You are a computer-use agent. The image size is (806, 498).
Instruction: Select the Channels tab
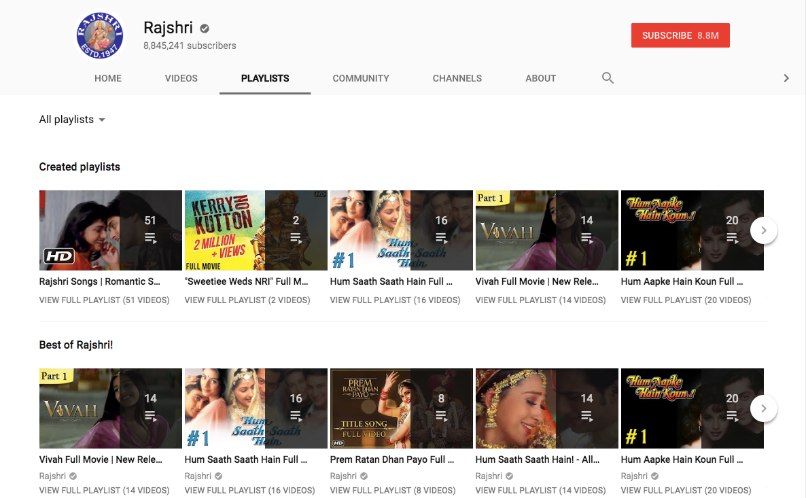(x=457, y=78)
